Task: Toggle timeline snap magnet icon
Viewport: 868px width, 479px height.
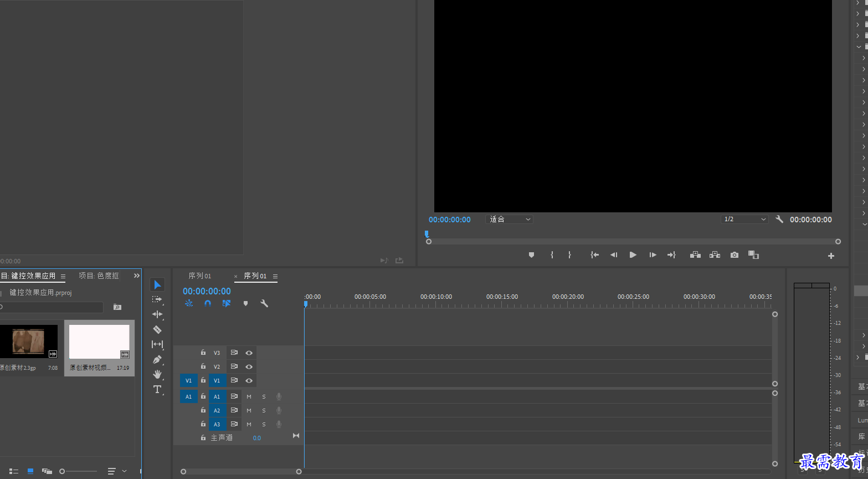Action: (x=208, y=303)
